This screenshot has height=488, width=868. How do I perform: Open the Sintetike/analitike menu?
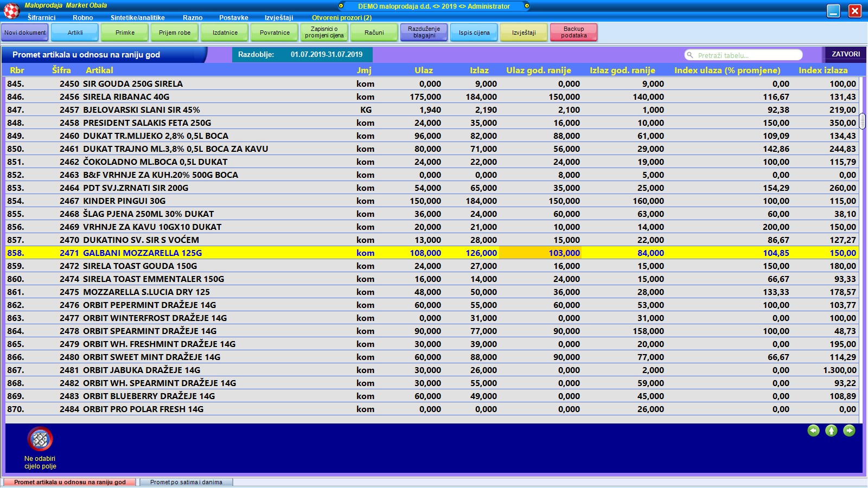click(137, 18)
